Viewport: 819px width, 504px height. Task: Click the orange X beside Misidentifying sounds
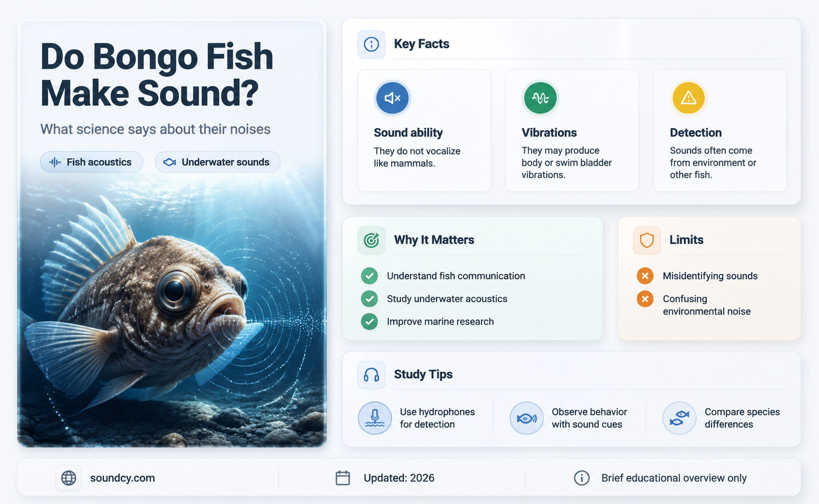pyautogui.click(x=645, y=276)
